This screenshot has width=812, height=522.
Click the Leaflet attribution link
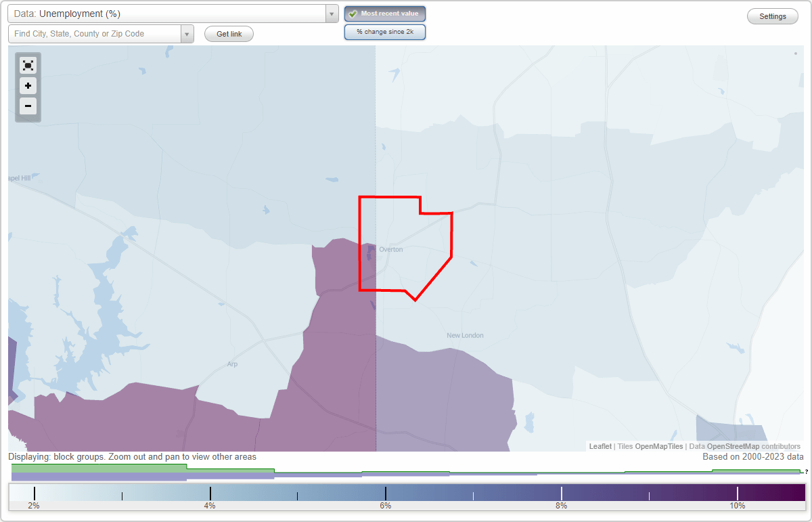[600, 446]
